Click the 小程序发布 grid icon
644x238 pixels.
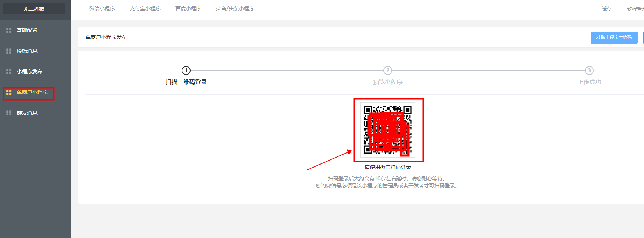pos(9,72)
